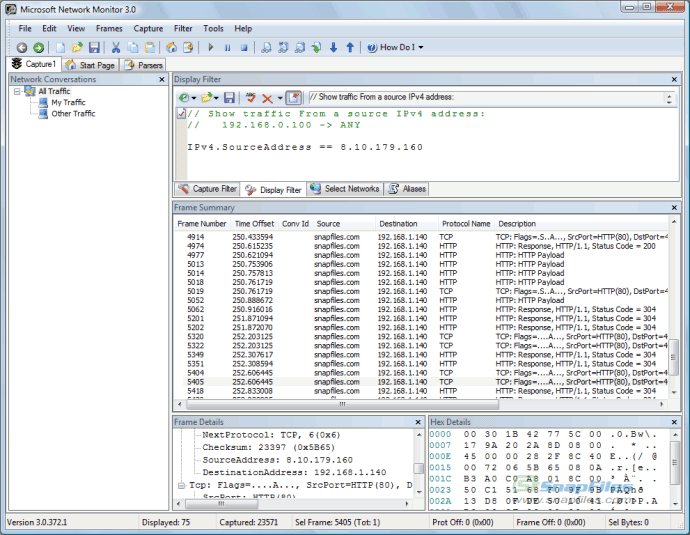The width and height of the screenshot is (690, 535).
Task: Click the green Forward navigation arrow
Action: tap(38, 48)
